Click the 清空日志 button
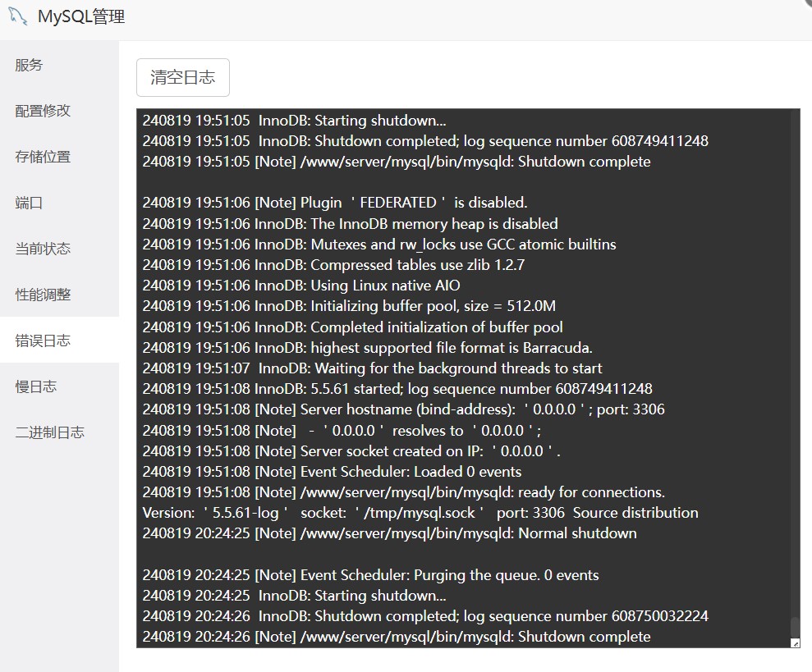This screenshot has width=812, height=672. [183, 77]
